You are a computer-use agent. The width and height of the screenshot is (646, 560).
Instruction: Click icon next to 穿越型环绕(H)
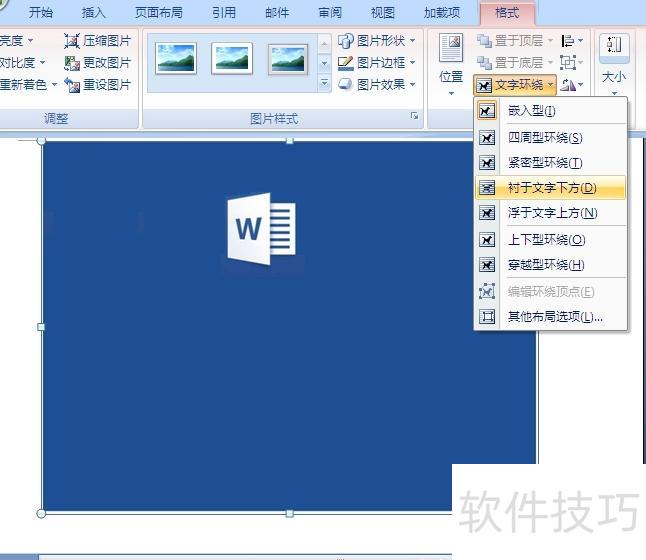point(487,265)
